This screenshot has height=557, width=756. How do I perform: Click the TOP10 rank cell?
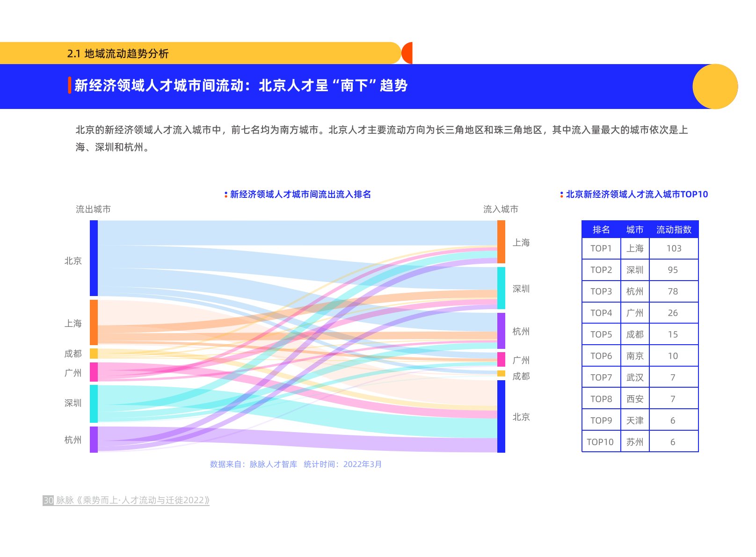click(601, 442)
